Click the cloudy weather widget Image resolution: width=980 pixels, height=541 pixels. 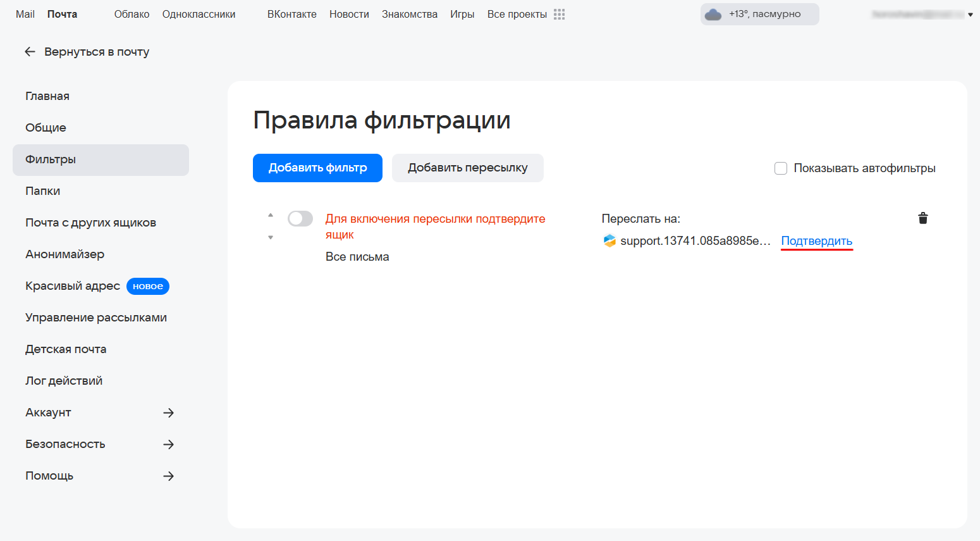tap(759, 14)
